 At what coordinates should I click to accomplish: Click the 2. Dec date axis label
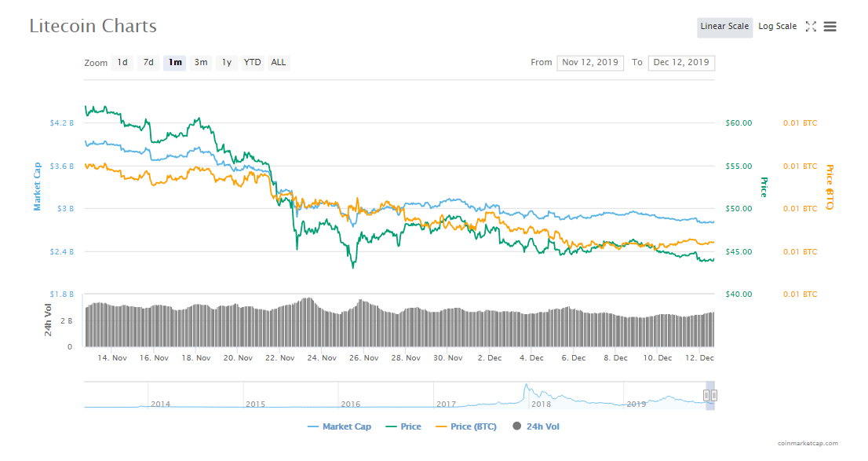pos(490,358)
